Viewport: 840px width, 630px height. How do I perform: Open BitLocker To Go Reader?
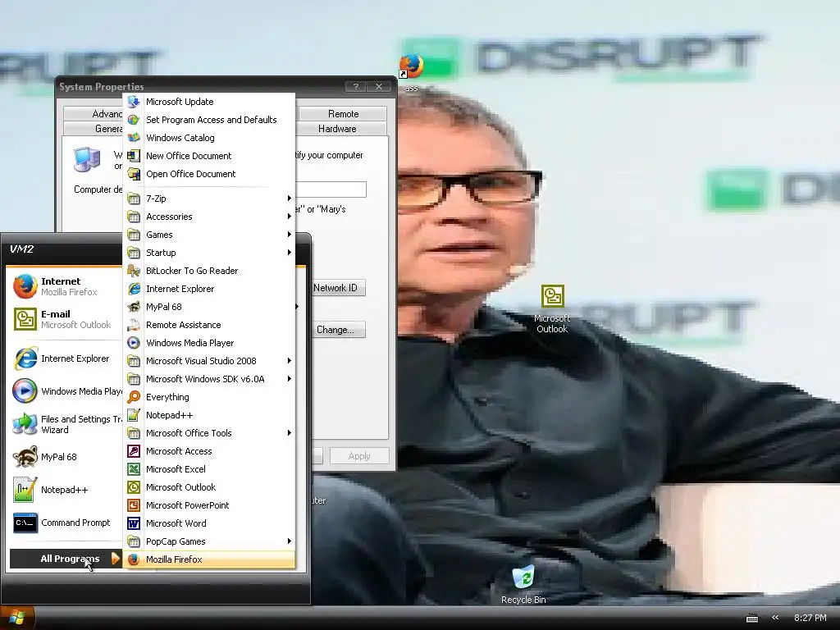pos(209,271)
